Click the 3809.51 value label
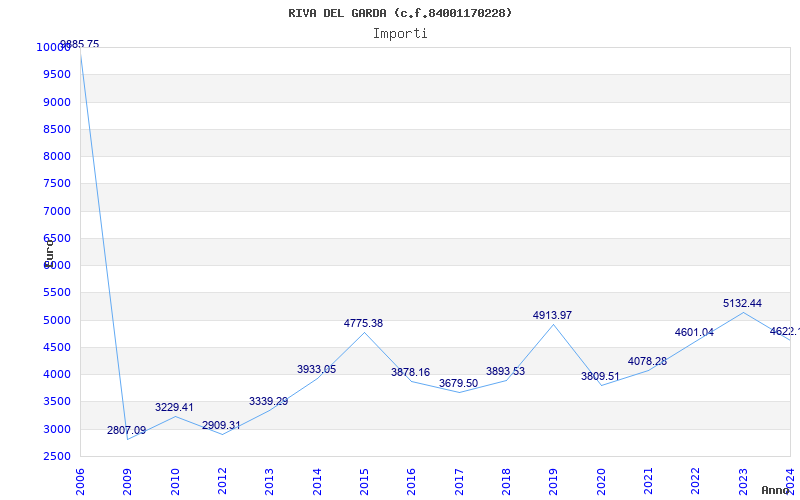 pyautogui.click(x=601, y=377)
